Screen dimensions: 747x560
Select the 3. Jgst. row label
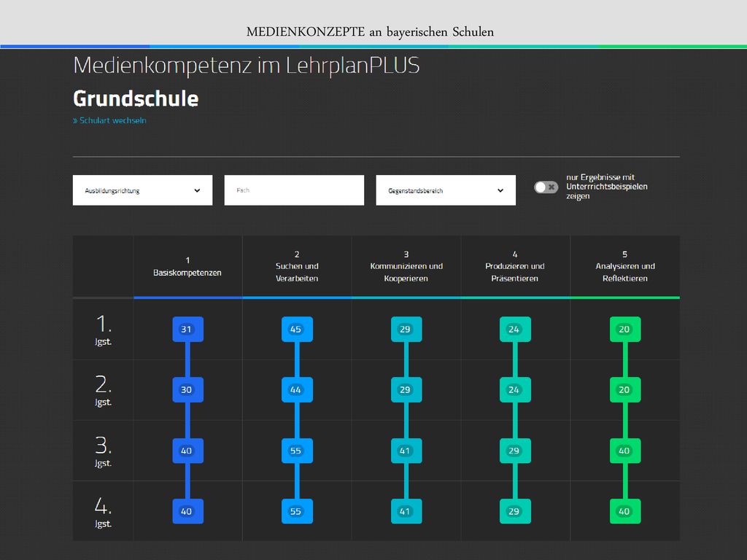point(104,451)
